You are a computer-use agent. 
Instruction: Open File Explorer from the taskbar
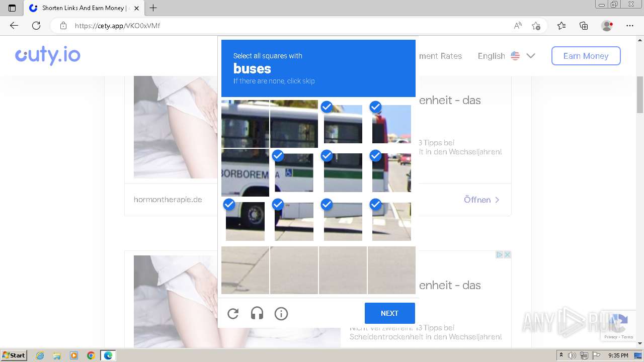(57, 355)
